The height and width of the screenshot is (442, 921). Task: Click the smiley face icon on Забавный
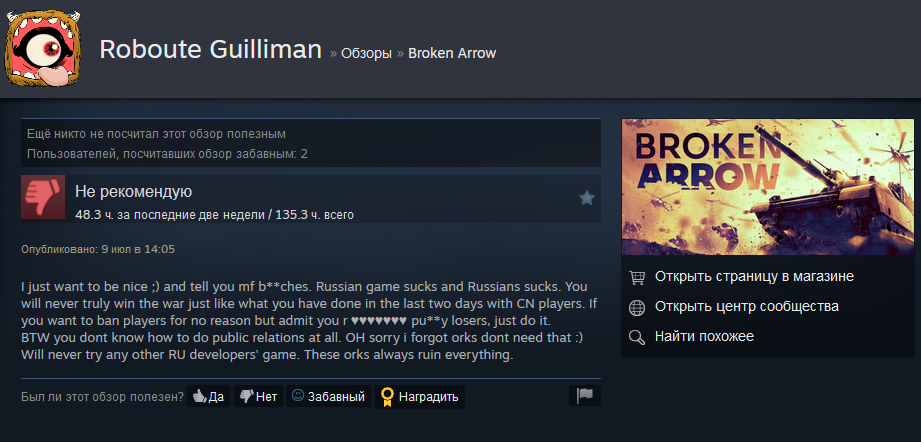point(298,396)
